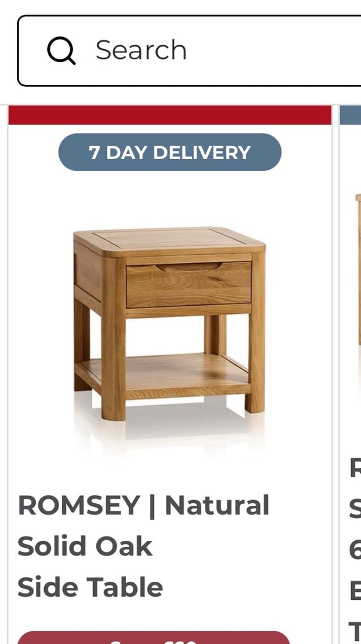Image resolution: width=361 pixels, height=644 pixels.
Task: Select the 'Solid Oak' title line
Action: tap(85, 547)
